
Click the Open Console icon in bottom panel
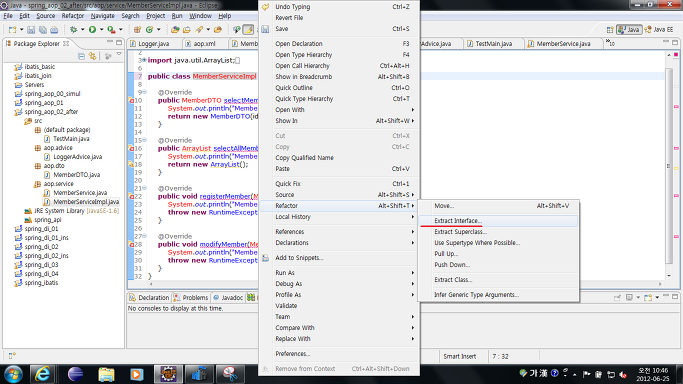(x=648, y=297)
